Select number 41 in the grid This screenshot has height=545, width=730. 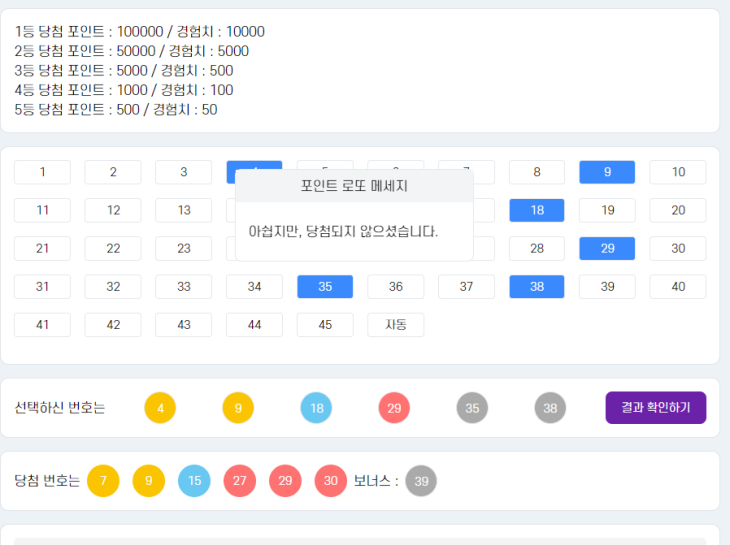[42, 325]
